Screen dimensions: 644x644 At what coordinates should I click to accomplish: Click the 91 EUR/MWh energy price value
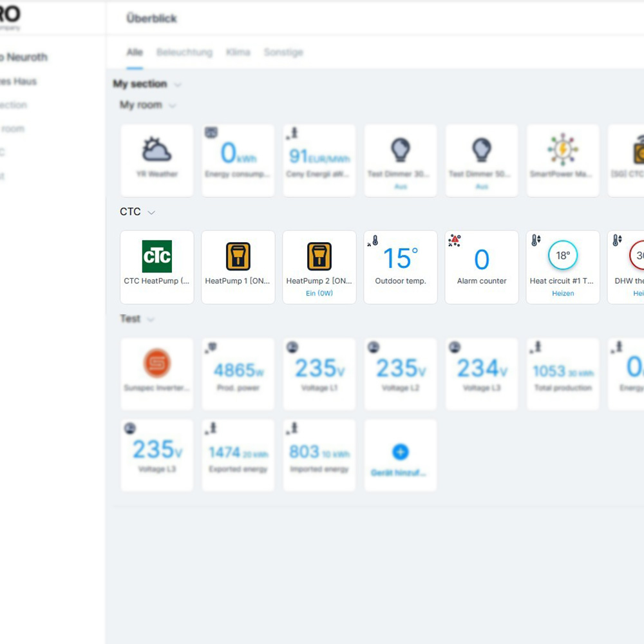point(319,156)
